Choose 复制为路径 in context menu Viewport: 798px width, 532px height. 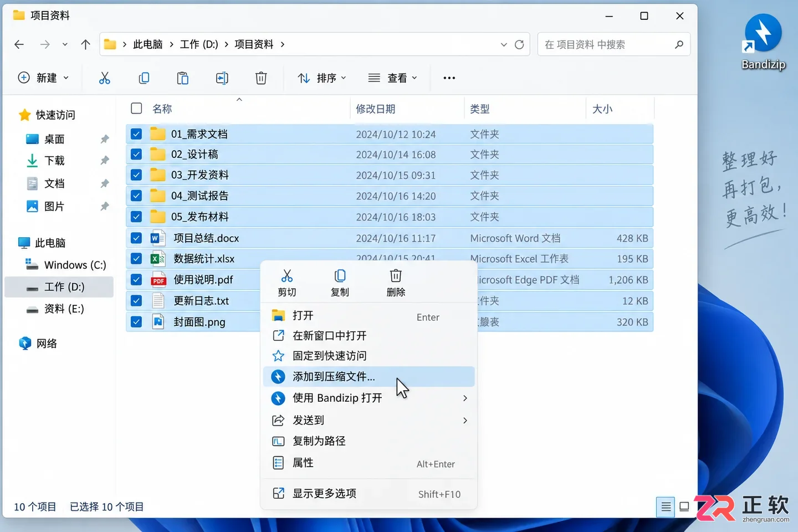click(369, 441)
